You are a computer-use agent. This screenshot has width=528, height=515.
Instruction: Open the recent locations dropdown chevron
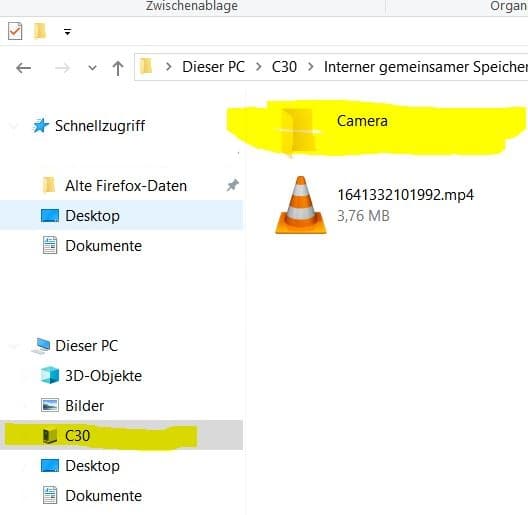pyautogui.click(x=92, y=68)
